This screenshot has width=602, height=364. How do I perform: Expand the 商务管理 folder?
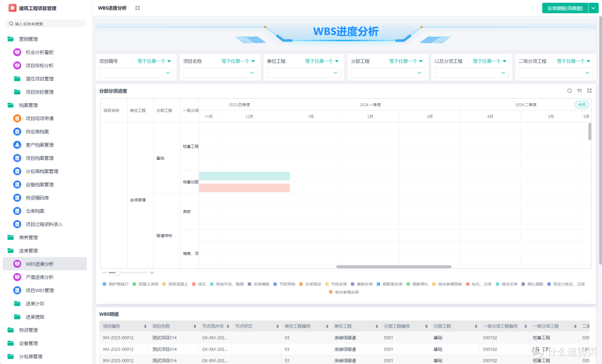24,237
